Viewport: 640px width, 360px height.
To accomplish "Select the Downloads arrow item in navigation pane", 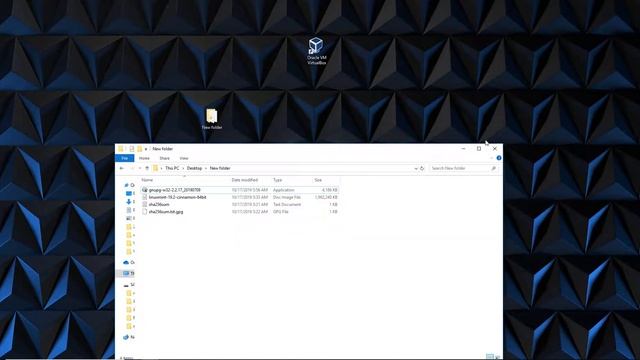I will (x=130, y=202).
